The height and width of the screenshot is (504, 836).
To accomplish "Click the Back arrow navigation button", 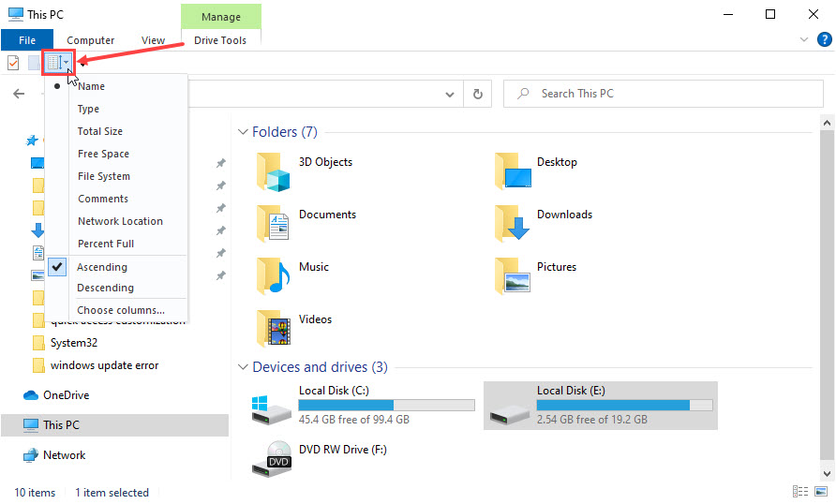I will tap(19, 94).
